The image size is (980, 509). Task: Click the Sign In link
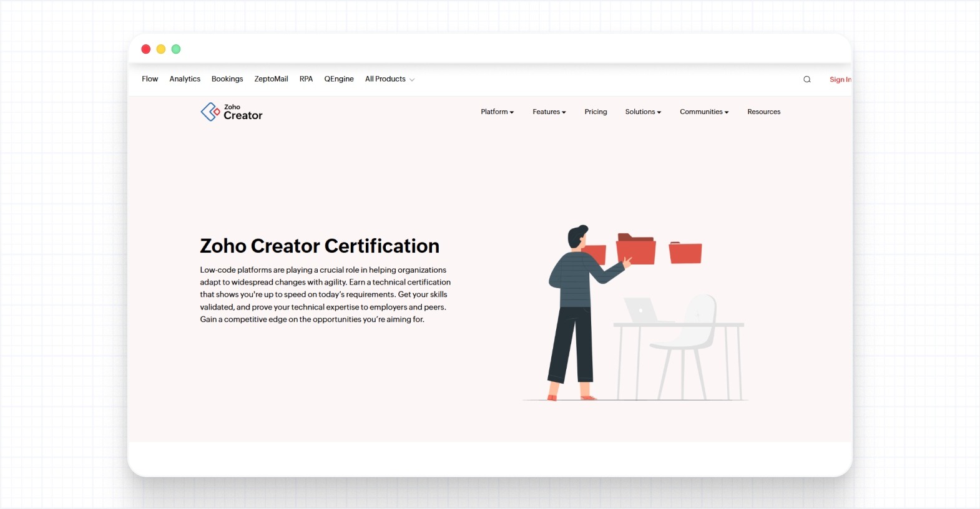[x=840, y=79]
